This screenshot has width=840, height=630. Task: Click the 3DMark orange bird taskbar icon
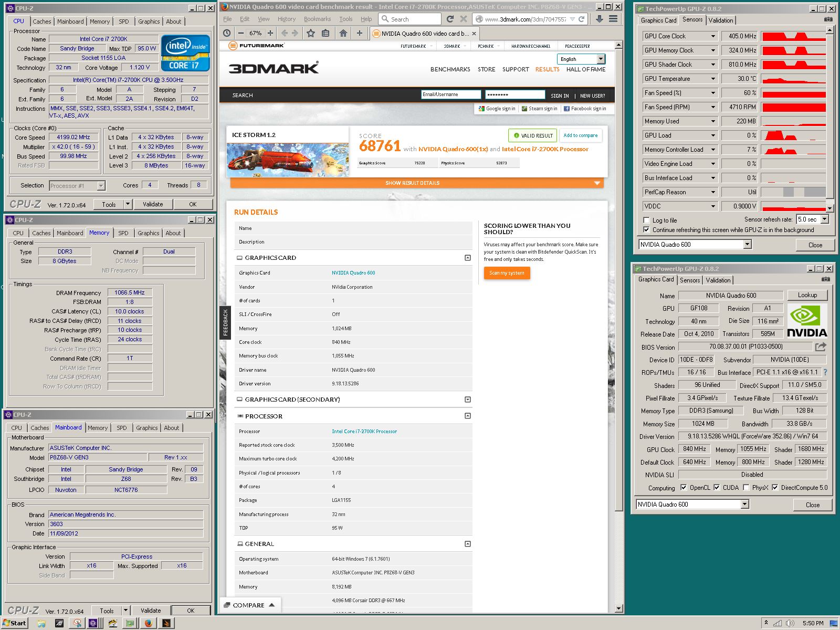pyautogui.click(x=166, y=623)
